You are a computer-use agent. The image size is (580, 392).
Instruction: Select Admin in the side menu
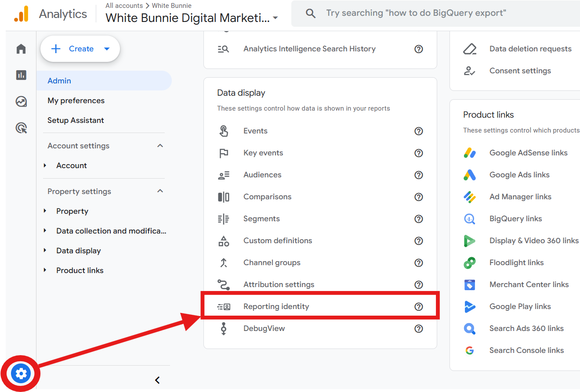point(104,81)
